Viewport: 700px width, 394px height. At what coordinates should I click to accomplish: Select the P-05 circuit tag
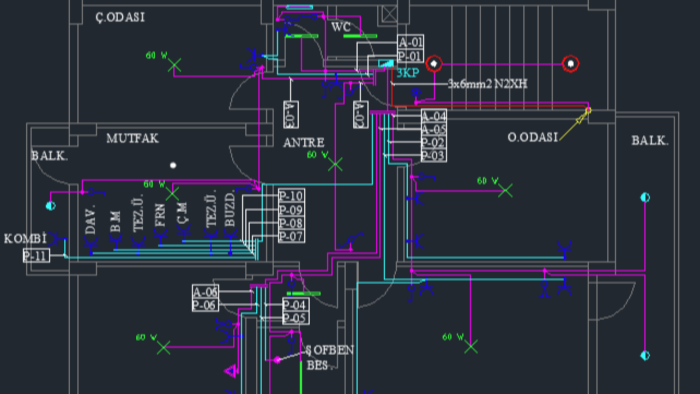295,318
